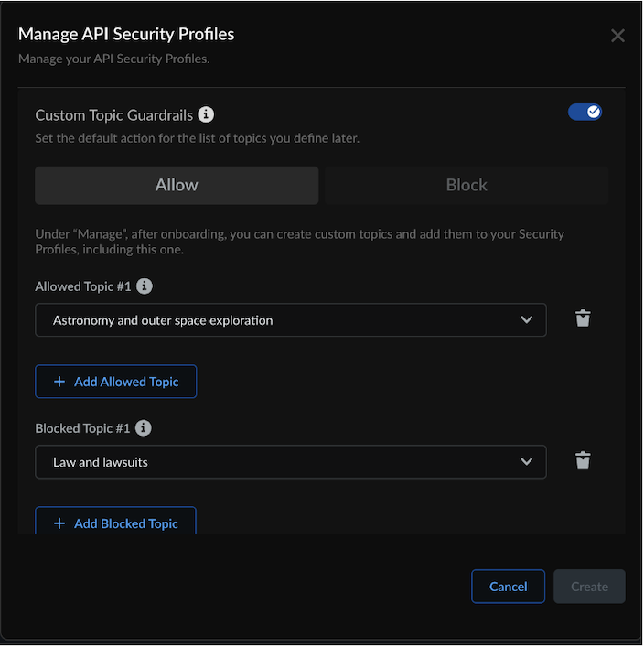Expand chevron arrow on Allowed Topic #1 field

pyautogui.click(x=526, y=320)
